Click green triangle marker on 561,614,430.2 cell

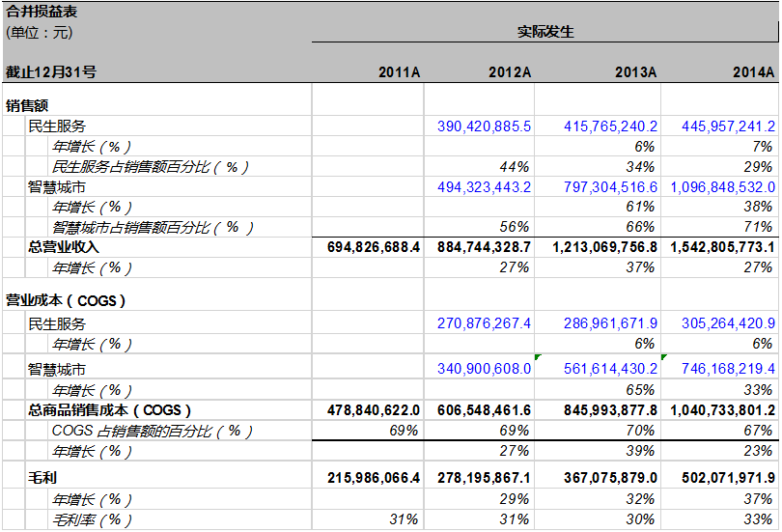tap(538, 357)
